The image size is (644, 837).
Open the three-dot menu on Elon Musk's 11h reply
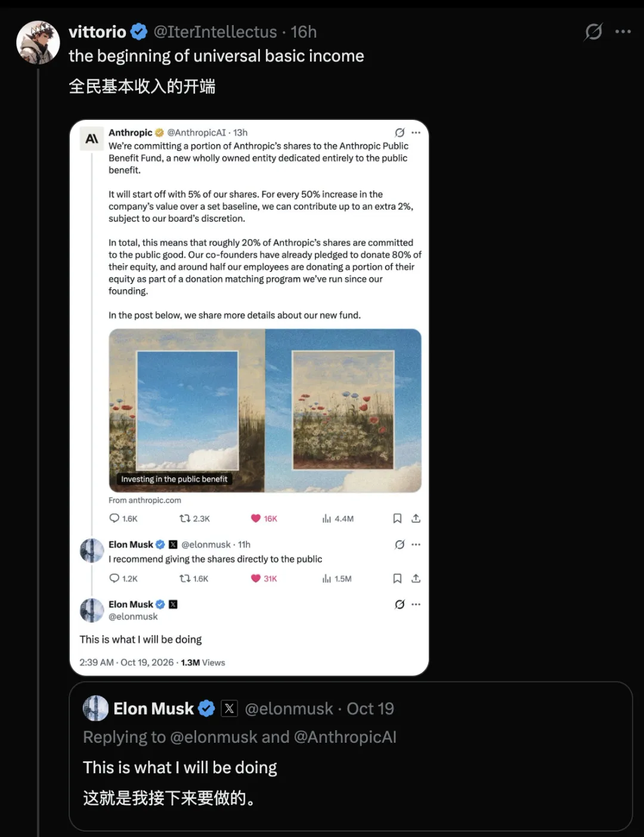416,544
